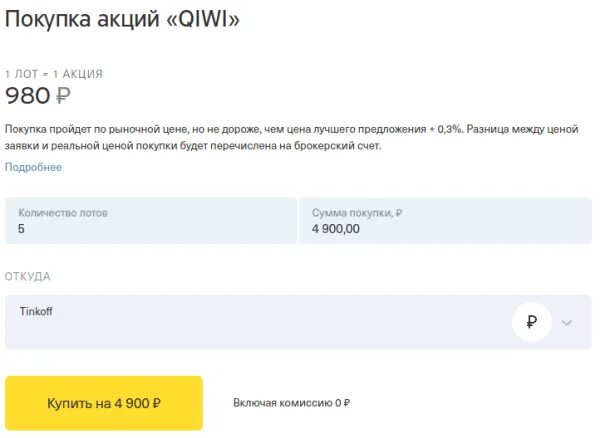Viewport: 600px width, 438px height.
Task: Expand the account chevron arrow
Action: (x=567, y=323)
